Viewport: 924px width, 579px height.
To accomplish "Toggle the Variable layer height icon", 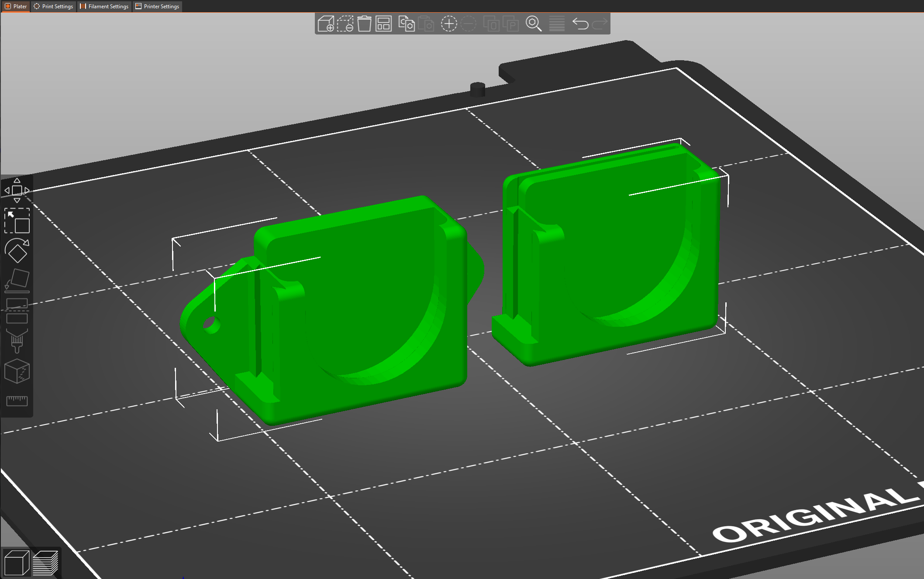I will click(557, 24).
